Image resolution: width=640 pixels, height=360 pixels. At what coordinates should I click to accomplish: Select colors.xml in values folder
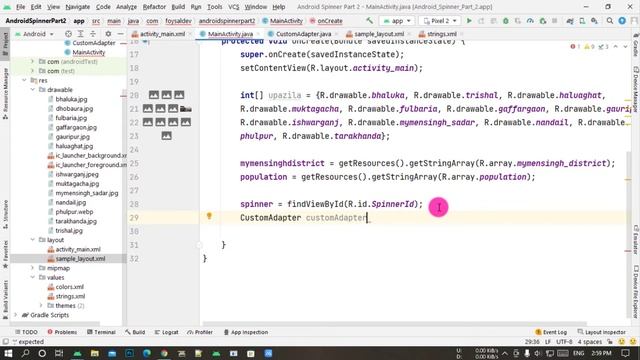coord(69,287)
